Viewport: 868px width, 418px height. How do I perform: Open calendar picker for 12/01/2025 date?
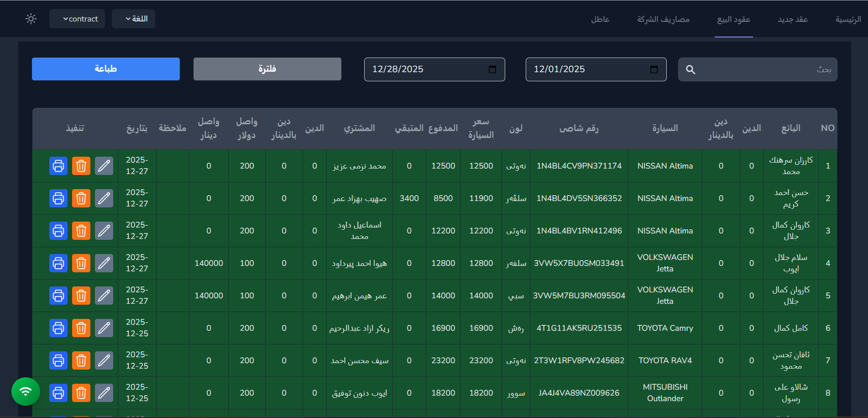click(654, 69)
